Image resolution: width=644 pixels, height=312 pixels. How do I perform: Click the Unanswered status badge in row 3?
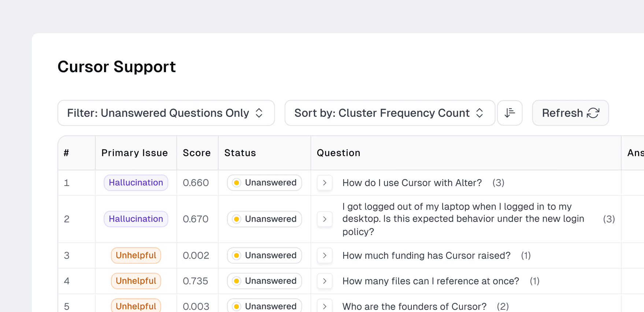point(264,256)
